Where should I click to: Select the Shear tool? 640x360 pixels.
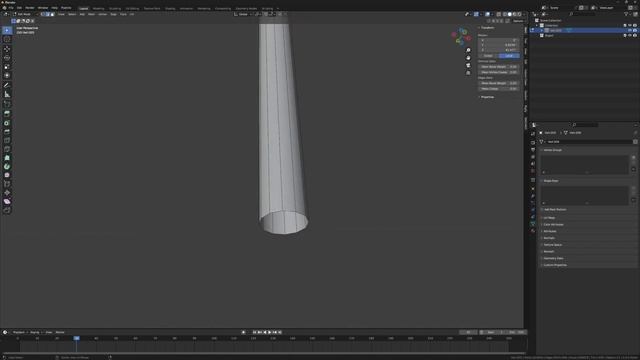click(x=7, y=202)
